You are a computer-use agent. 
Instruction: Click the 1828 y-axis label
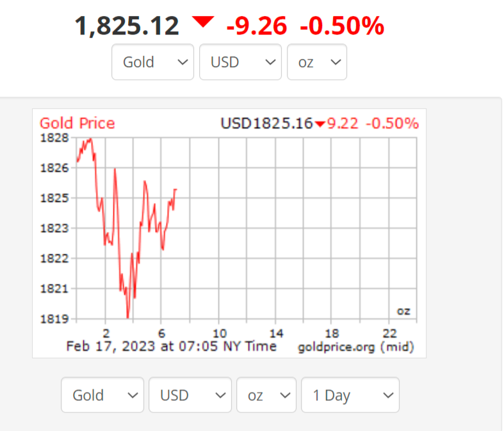point(50,138)
